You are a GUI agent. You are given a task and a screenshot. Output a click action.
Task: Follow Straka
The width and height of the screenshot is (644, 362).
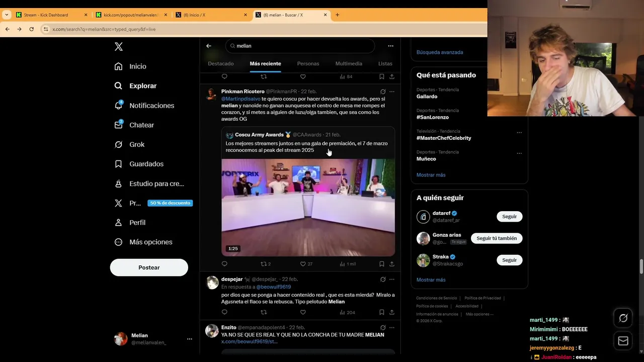pos(509,260)
